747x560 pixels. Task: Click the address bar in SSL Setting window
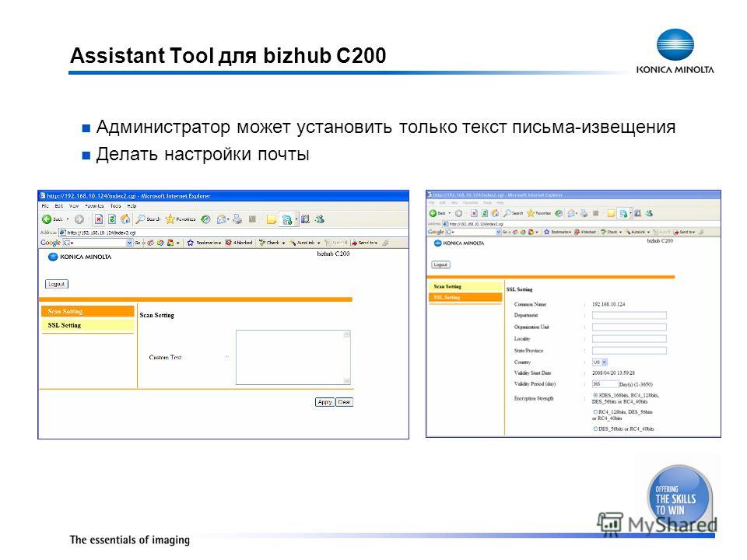pyautogui.click(x=580, y=224)
